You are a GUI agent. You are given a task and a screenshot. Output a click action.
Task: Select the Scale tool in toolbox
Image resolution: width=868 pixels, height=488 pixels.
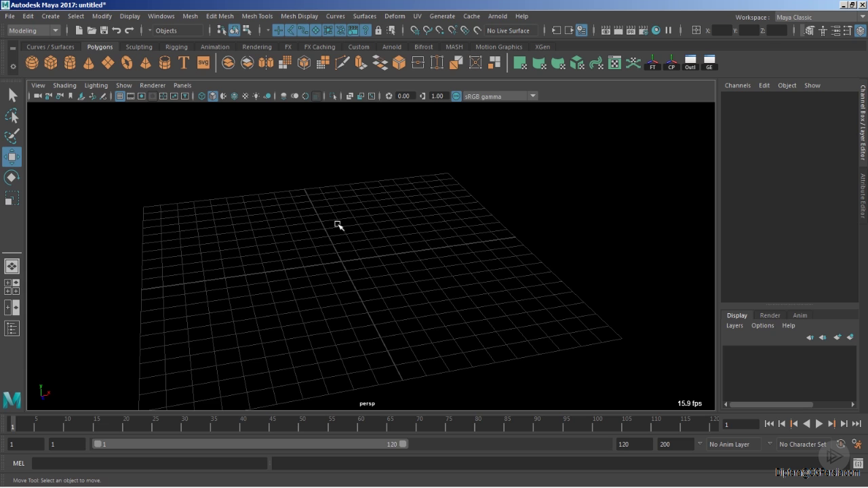tap(12, 199)
